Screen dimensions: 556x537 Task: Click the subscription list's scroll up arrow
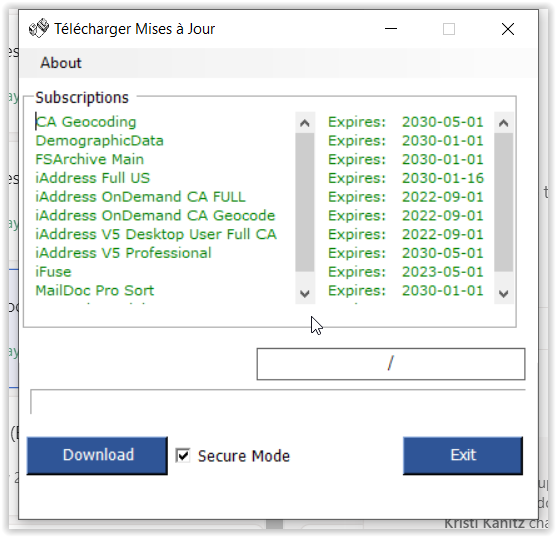pos(305,123)
